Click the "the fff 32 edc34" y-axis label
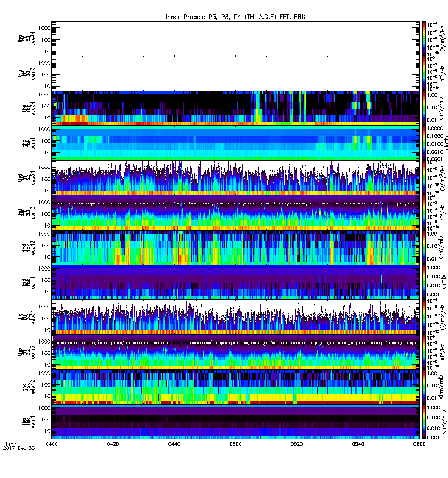Image resolution: width=448 pixels, height=478 pixels. (x=26, y=317)
